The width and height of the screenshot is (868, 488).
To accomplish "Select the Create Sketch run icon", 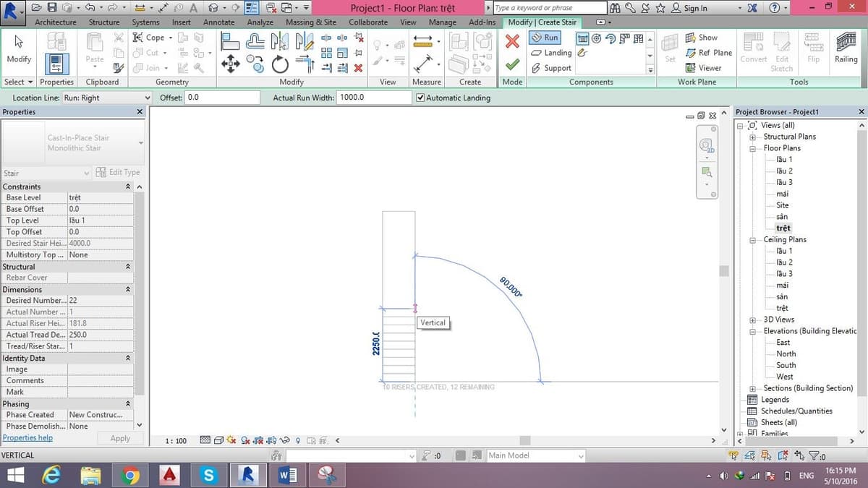I will point(582,53).
